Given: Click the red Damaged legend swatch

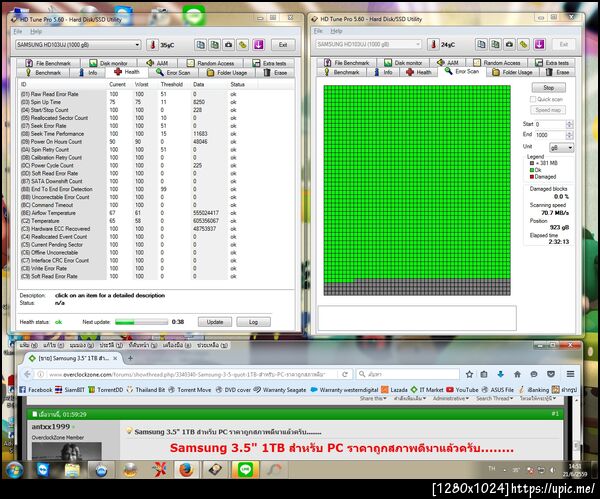Looking at the screenshot, I should click(532, 177).
